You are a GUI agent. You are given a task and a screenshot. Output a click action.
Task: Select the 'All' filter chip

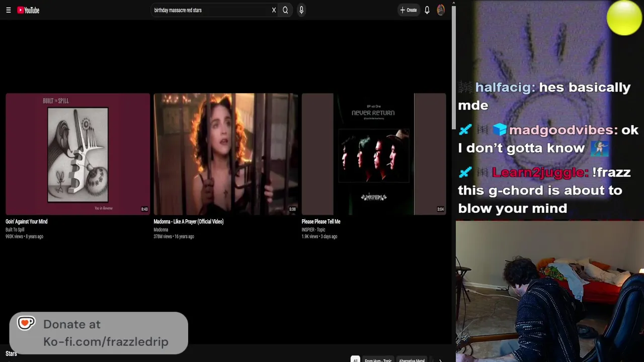tap(355, 359)
